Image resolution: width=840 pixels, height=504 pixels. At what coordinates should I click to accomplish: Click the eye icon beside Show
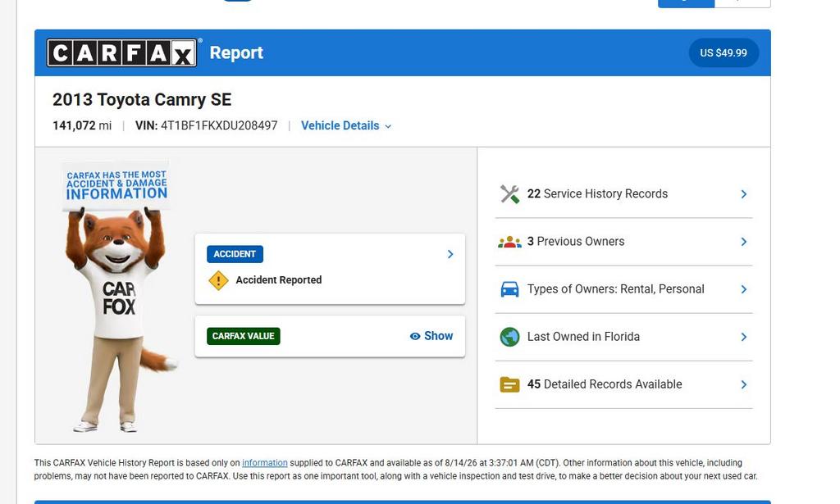(414, 337)
